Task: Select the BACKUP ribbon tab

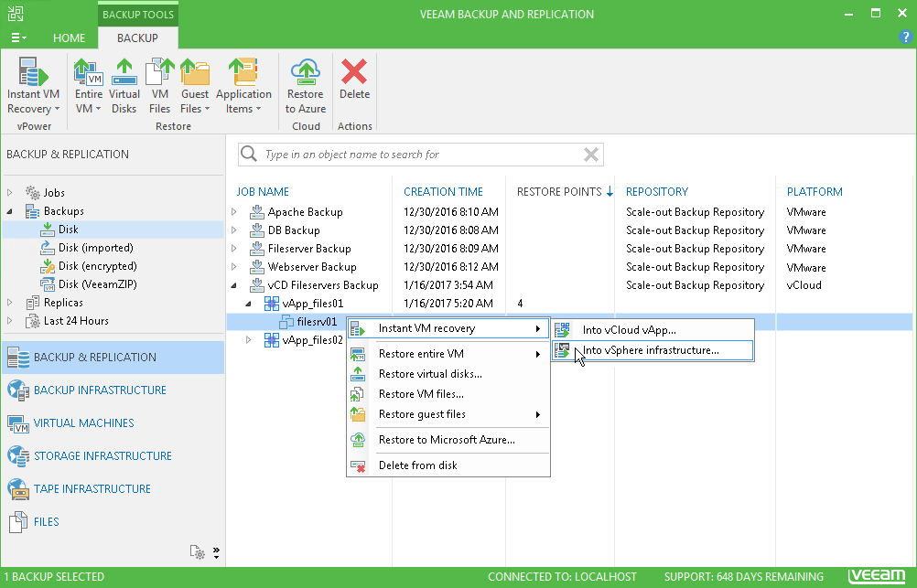Action: 137,38
